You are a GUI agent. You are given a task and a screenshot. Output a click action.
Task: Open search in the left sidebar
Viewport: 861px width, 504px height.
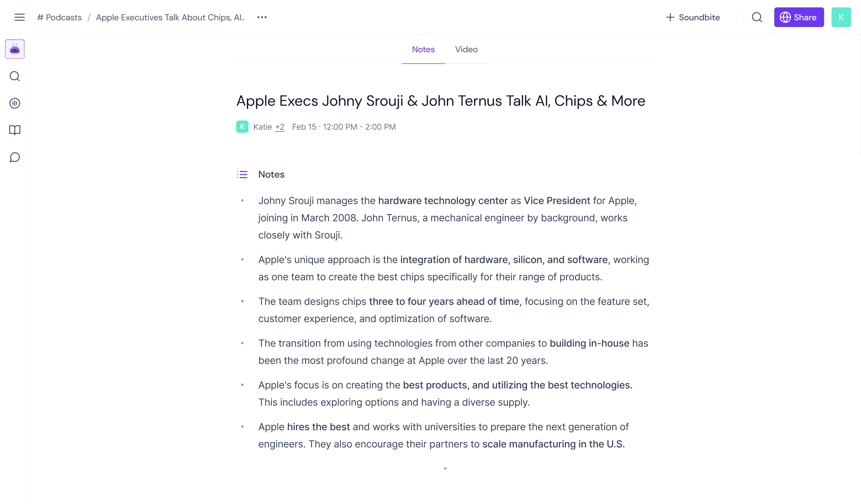pyautogui.click(x=15, y=76)
